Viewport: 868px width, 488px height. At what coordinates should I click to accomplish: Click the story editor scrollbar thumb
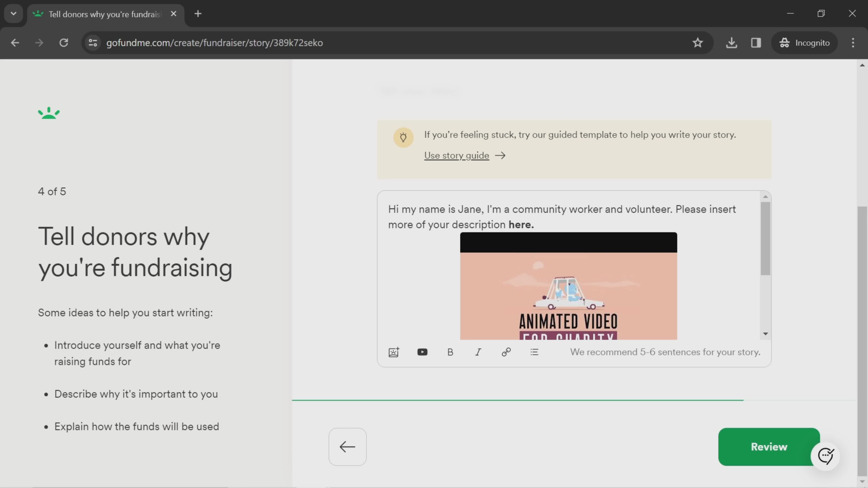tap(766, 238)
